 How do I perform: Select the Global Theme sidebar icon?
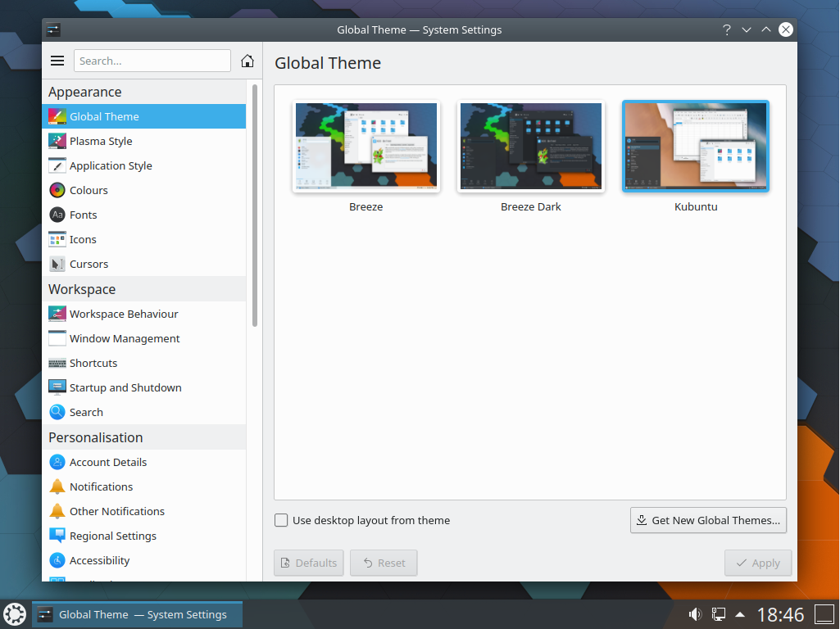coord(57,116)
